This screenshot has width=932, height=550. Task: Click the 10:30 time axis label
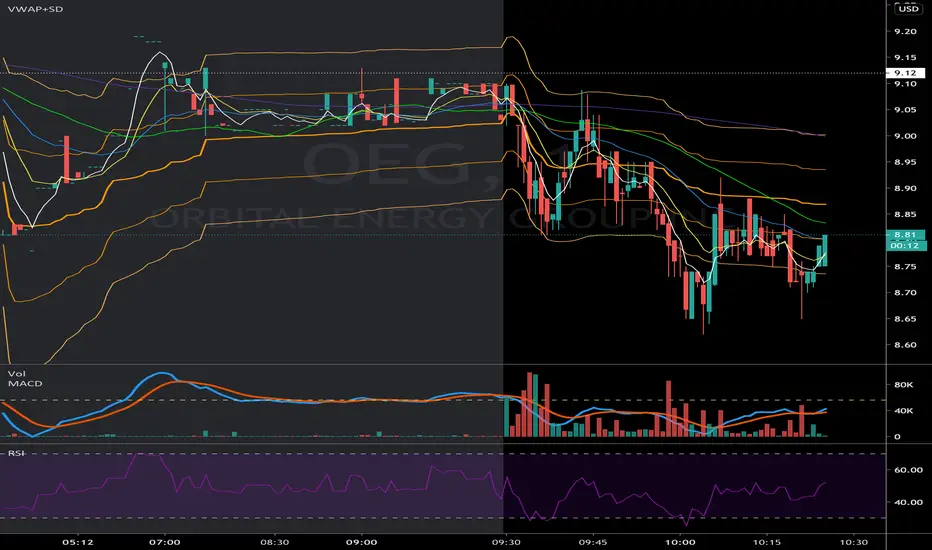click(854, 542)
